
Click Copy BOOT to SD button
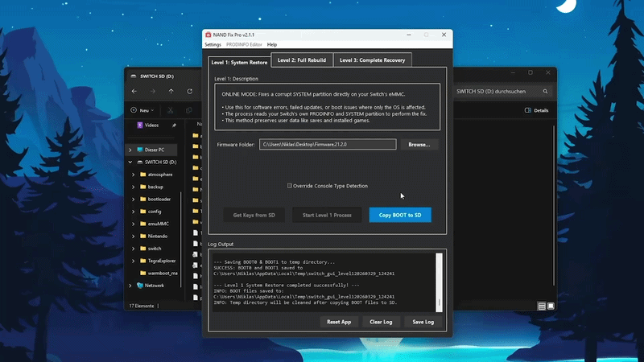400,215
